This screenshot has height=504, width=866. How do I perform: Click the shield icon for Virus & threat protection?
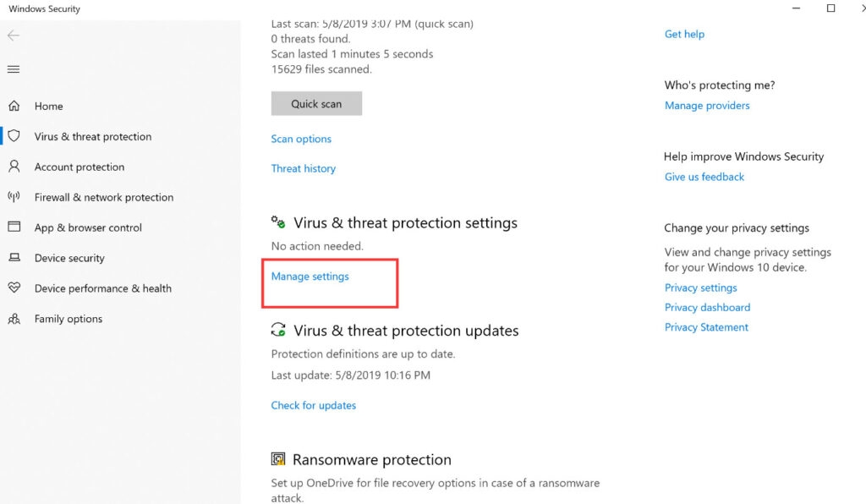14,136
